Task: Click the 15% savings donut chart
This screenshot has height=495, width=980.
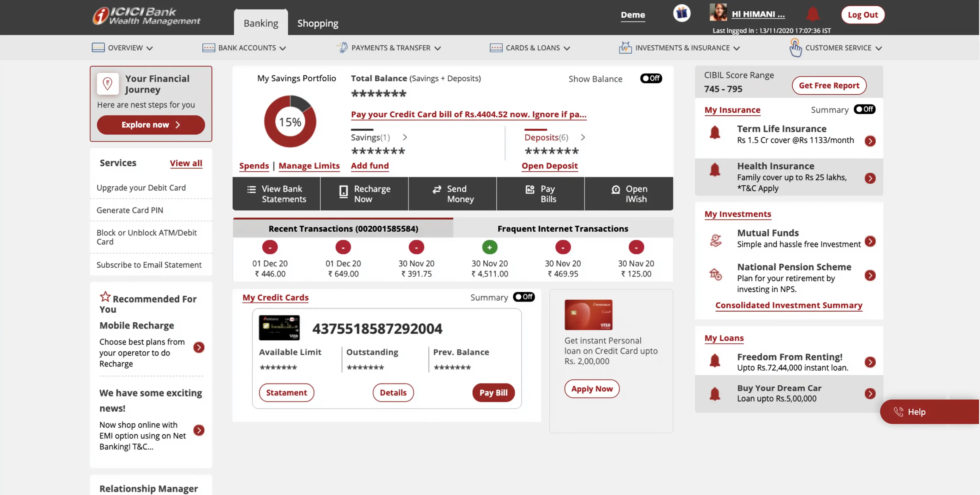Action: point(290,121)
